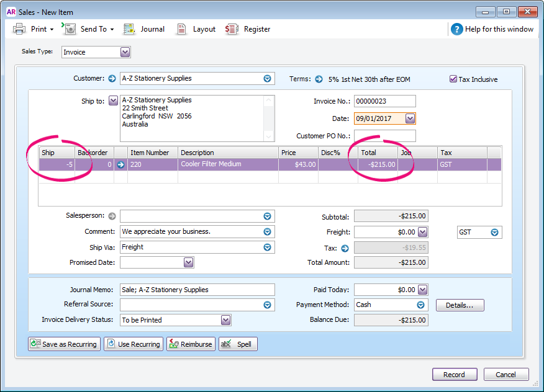Click the zoom arrow next to Customer
Viewport: 544px width, 392px height.
112,79
